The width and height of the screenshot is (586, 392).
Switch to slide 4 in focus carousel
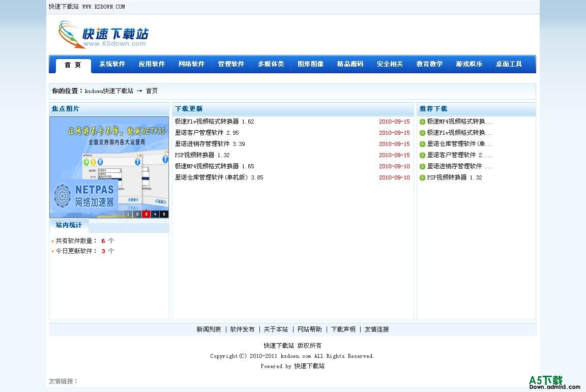(x=155, y=214)
